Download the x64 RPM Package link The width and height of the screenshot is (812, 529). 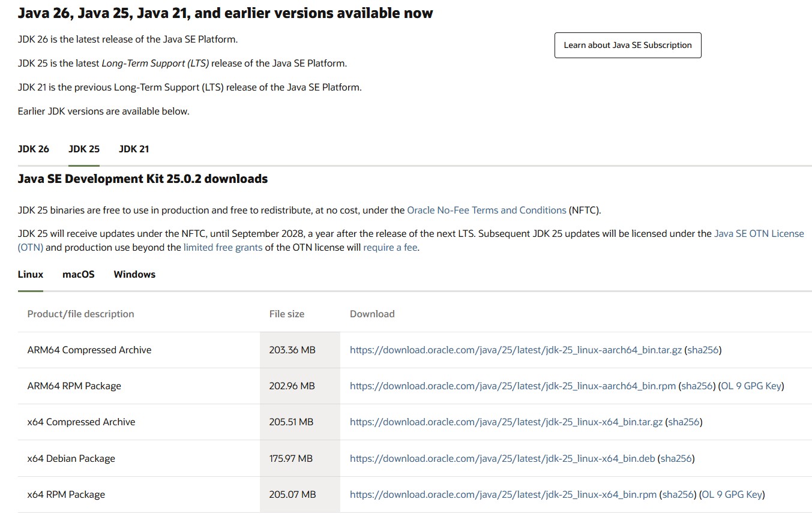point(503,494)
